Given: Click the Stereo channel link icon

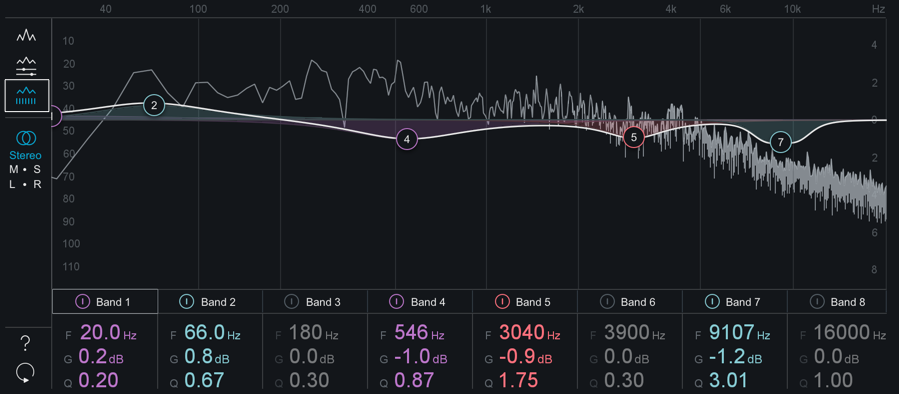Looking at the screenshot, I should (x=26, y=138).
